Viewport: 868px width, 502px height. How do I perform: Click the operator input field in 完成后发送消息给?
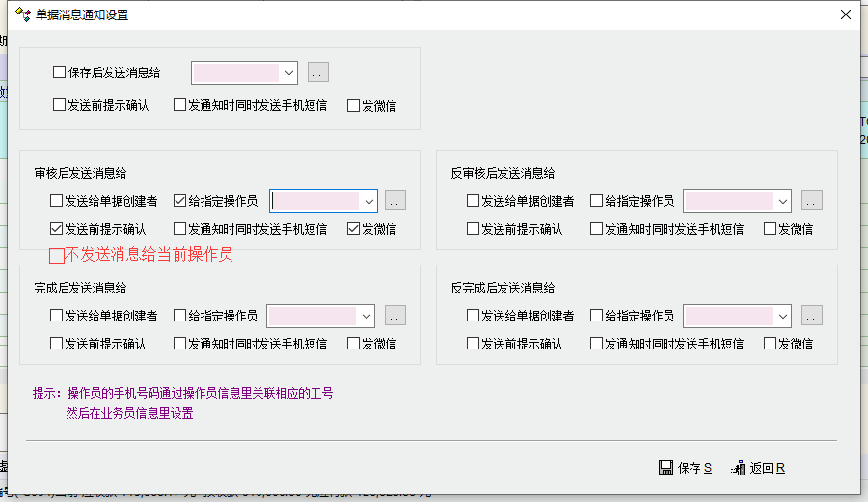click(x=312, y=316)
